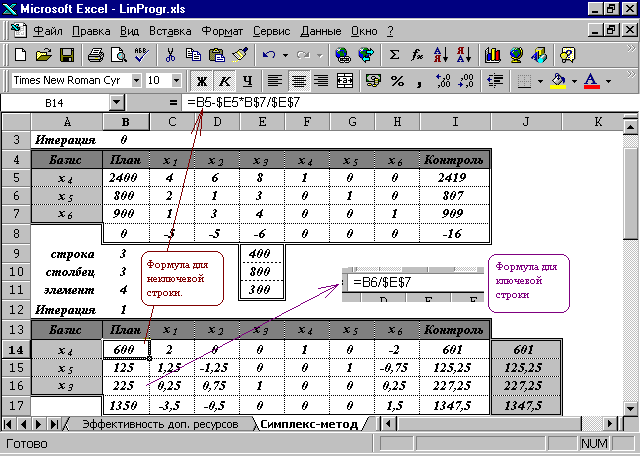Undo the last action

pos(269,55)
